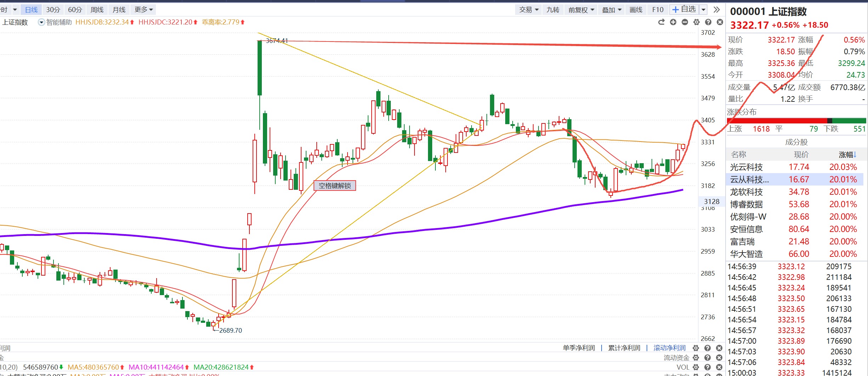Expand the 前复权 adjustment dropdown

(x=581, y=10)
